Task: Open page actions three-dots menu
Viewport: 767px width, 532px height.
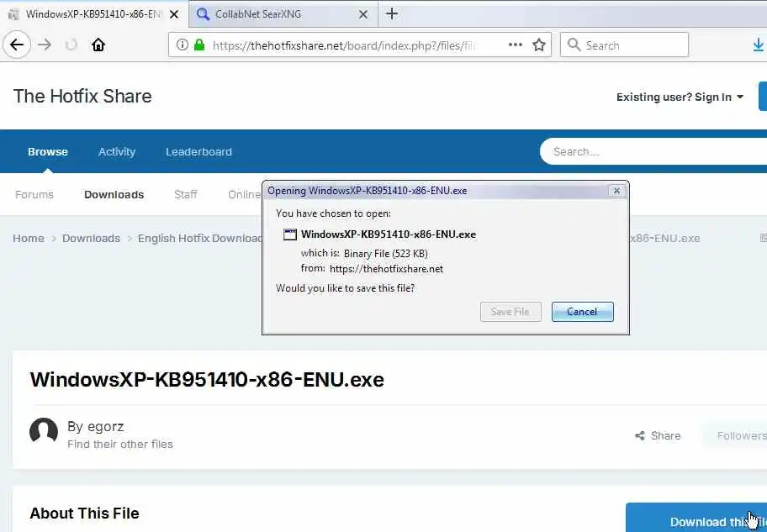Action: (x=515, y=45)
